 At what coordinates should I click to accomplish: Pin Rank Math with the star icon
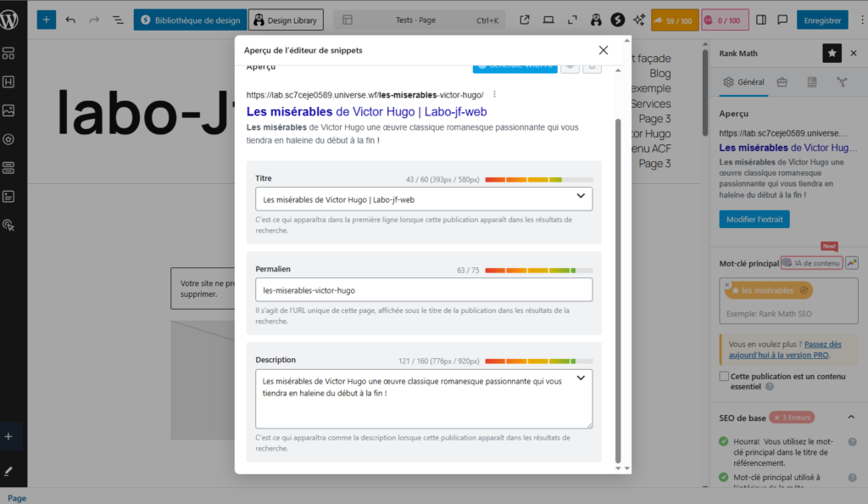(x=832, y=53)
